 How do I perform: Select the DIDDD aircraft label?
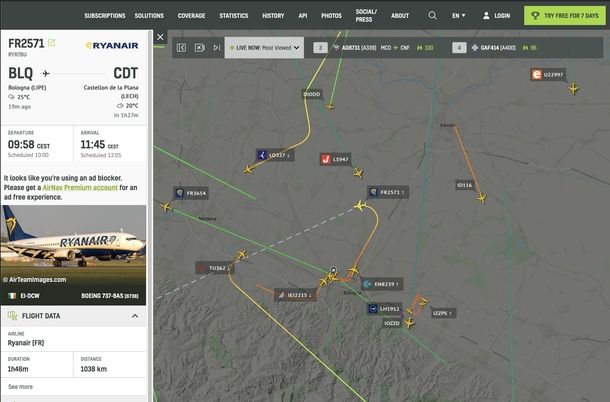(x=312, y=94)
